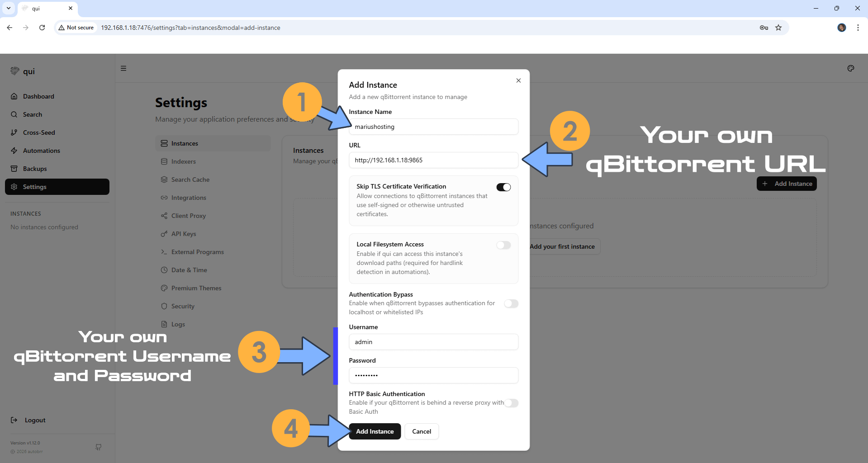Toggle the sidebar hamburger menu icon

[x=123, y=68]
